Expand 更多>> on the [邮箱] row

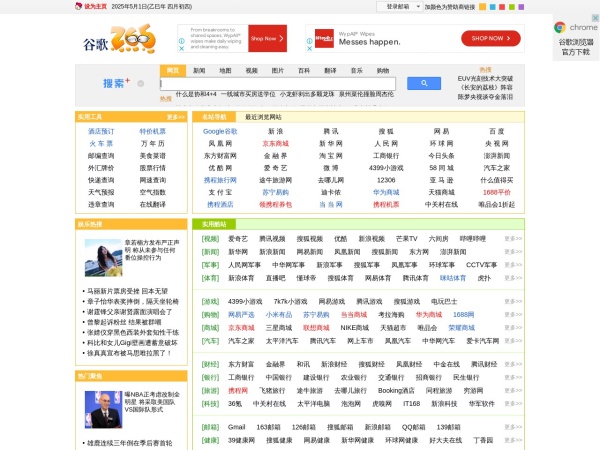513,427
